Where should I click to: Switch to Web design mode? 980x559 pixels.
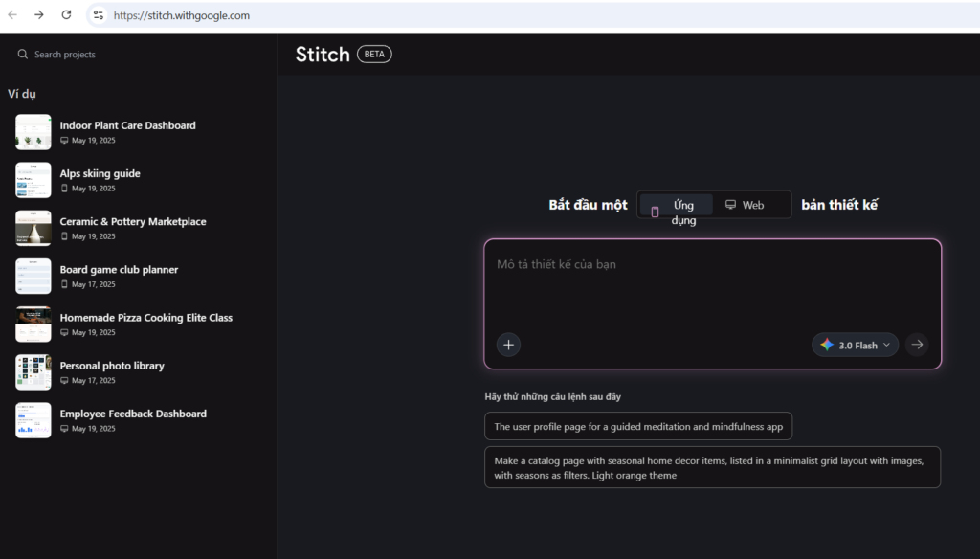(751, 204)
